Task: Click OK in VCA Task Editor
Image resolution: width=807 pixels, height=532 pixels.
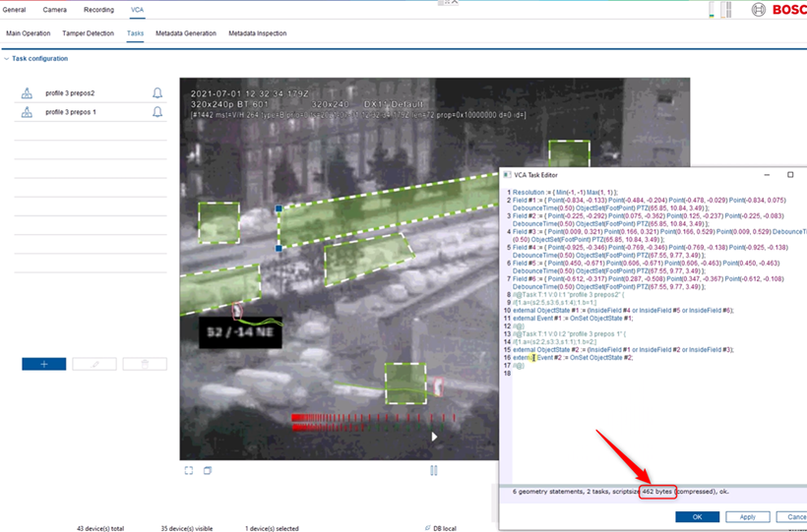Action: point(697,516)
